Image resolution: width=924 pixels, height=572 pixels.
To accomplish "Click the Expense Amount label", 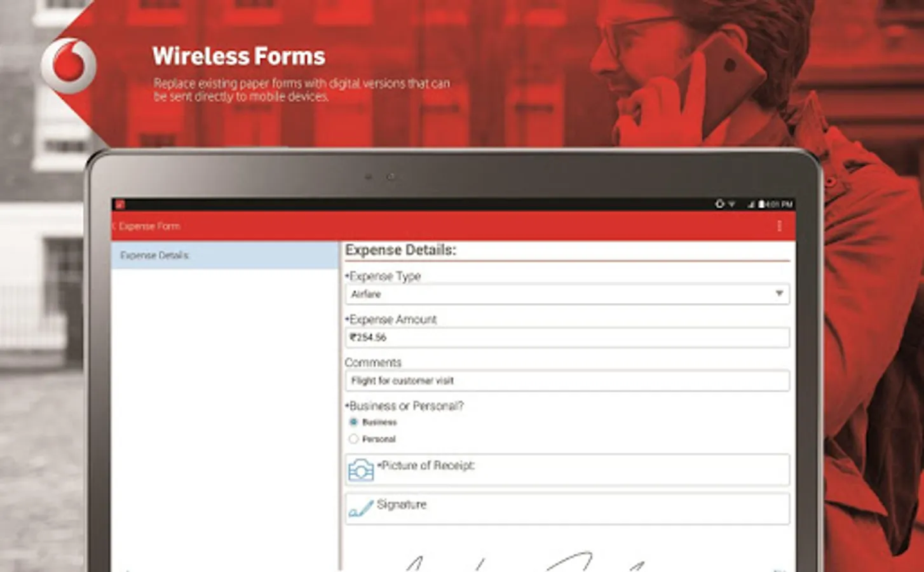I will (391, 320).
